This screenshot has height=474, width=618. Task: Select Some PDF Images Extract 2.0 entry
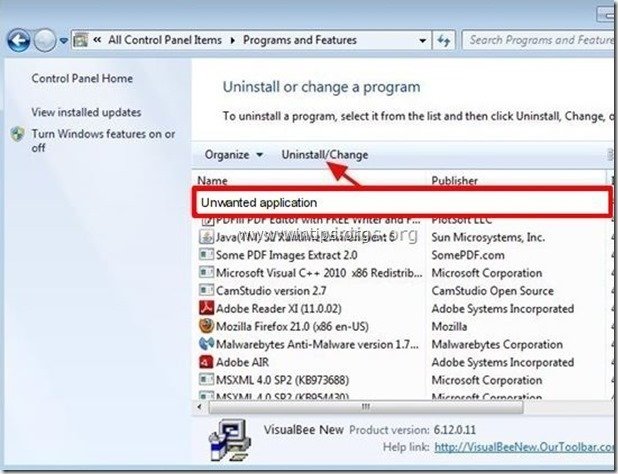pos(287,255)
